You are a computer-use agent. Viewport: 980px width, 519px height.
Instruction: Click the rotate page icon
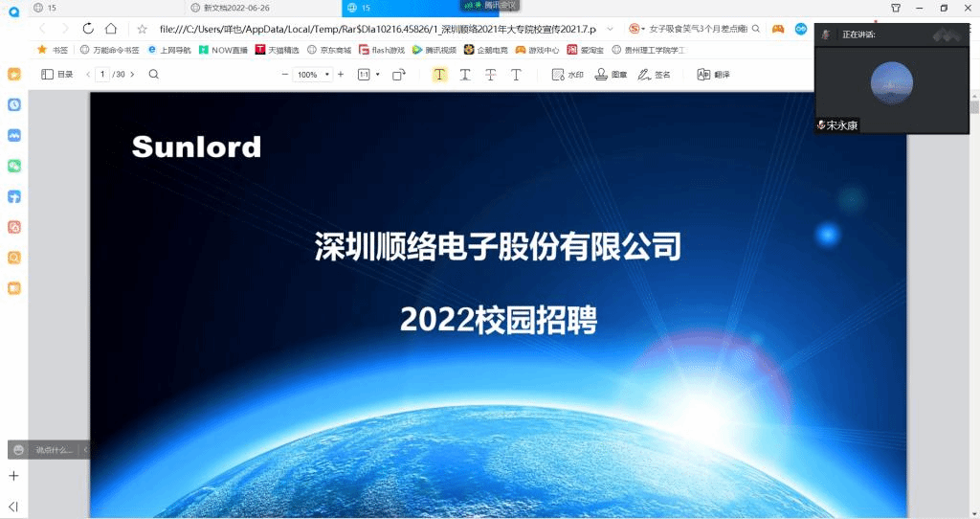399,75
